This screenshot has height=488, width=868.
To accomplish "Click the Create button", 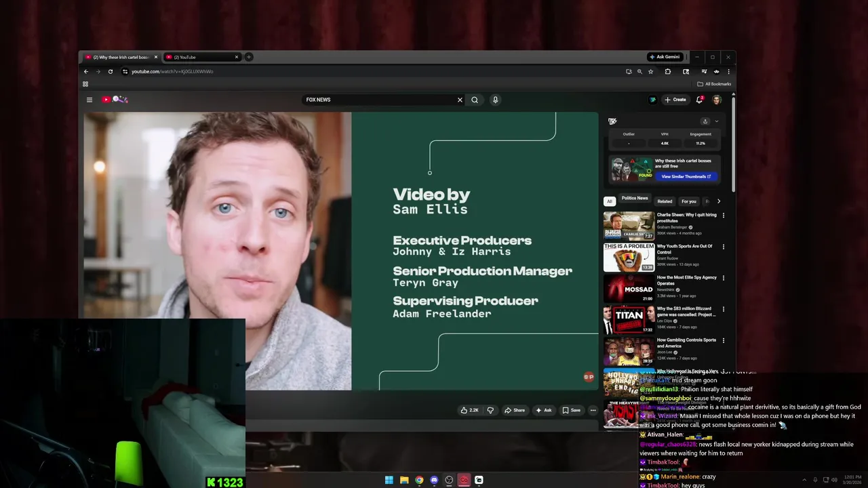I will click(675, 100).
